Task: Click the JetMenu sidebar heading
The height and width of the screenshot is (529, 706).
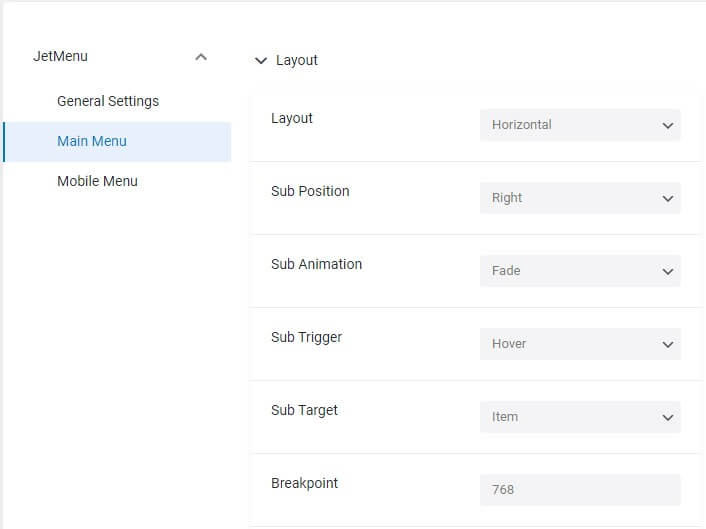Action: 60,56
